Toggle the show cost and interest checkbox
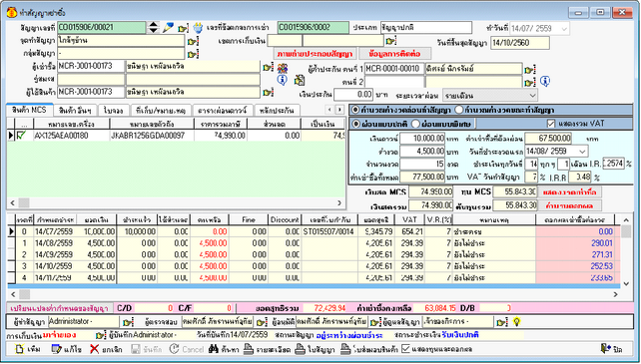The width and height of the screenshot is (641, 364). [x=405, y=349]
